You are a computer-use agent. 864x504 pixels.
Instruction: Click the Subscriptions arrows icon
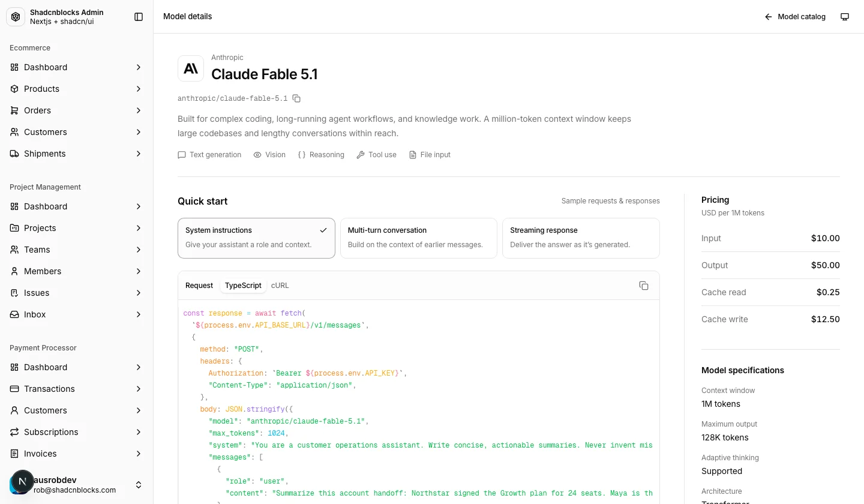coord(14,432)
